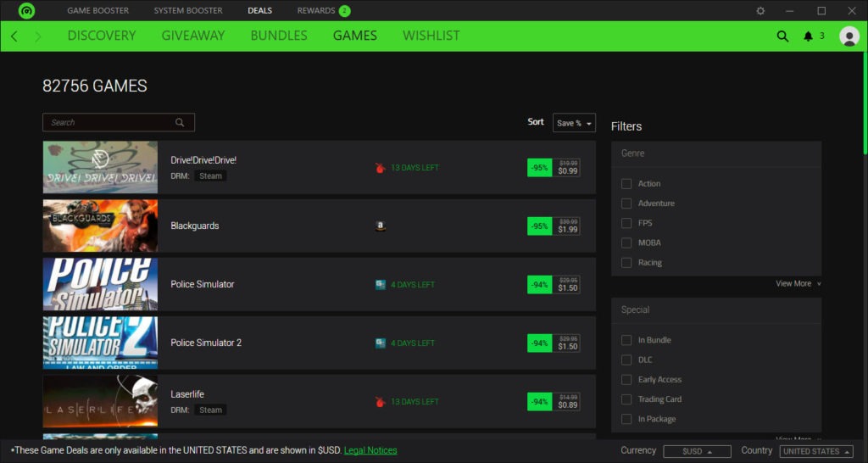Click 4 DAYS LEFT on Police Simulator row
This screenshot has width=868, height=463.
(x=413, y=285)
